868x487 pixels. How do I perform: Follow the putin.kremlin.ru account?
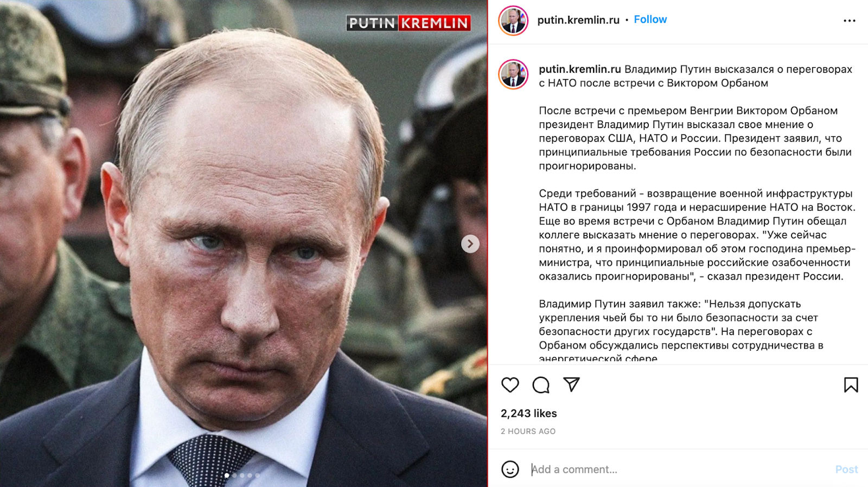[x=650, y=20]
